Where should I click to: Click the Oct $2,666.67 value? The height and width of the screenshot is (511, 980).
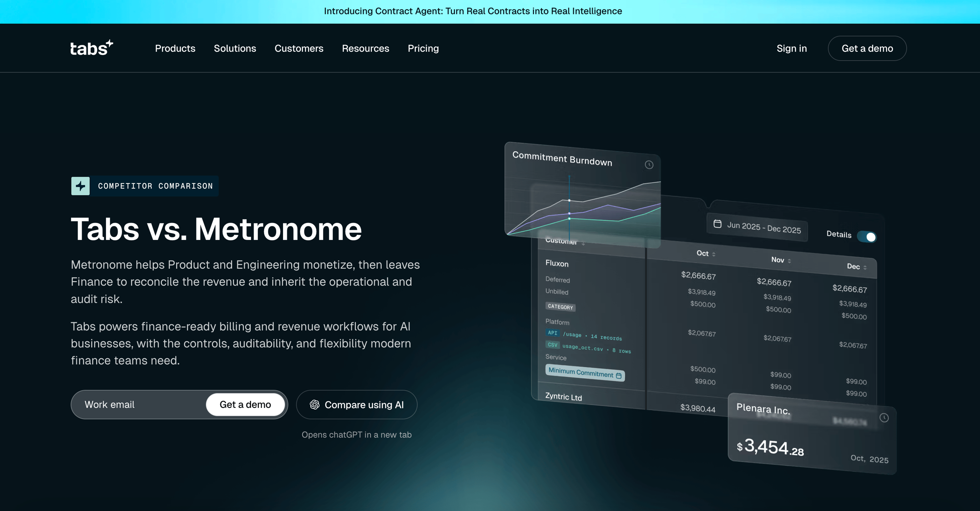pyautogui.click(x=699, y=275)
